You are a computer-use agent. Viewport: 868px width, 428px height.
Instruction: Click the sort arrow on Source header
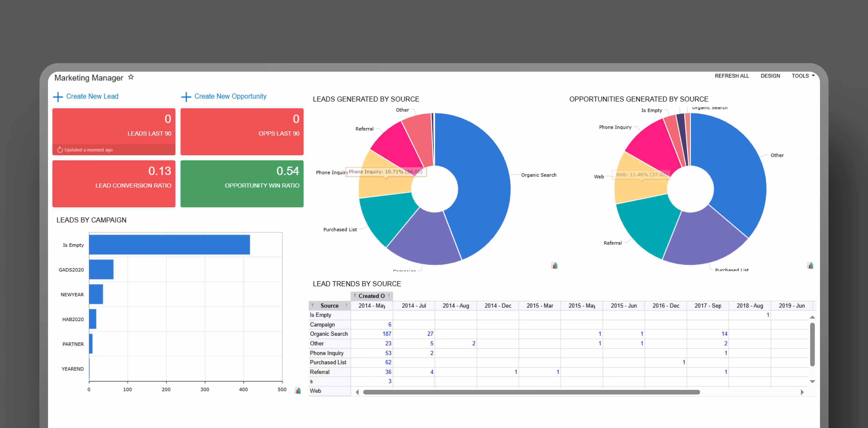(x=346, y=305)
